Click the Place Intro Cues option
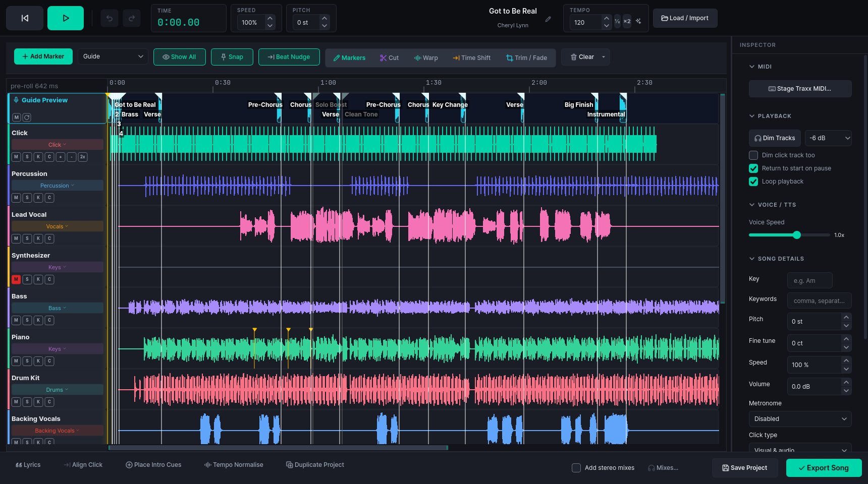The width and height of the screenshot is (868, 484). point(153,465)
